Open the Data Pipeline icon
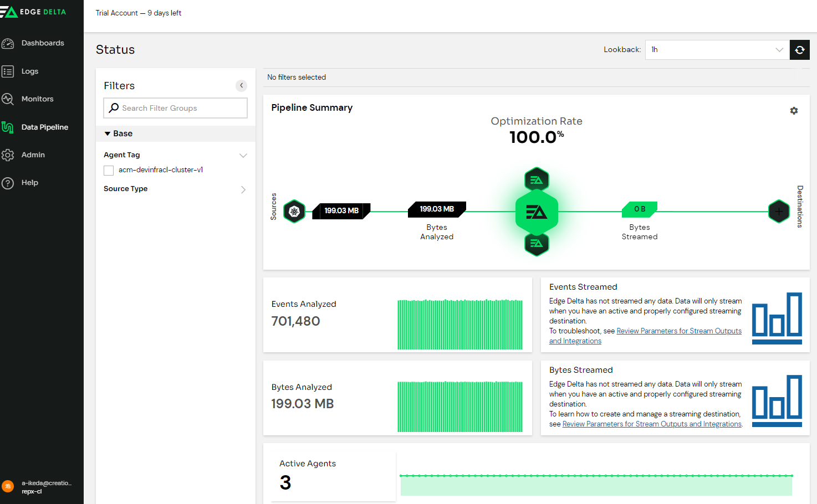817x504 pixels. coord(8,127)
